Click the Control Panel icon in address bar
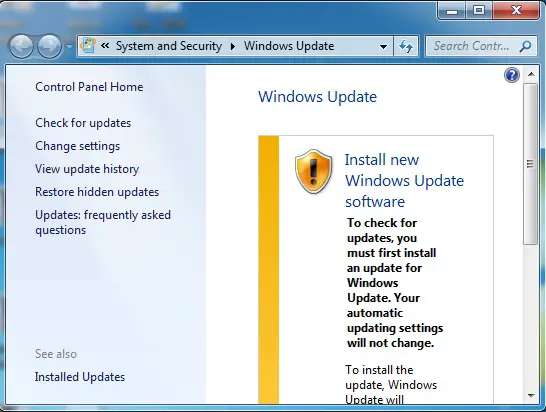This screenshot has width=546, height=412. pos(88,46)
